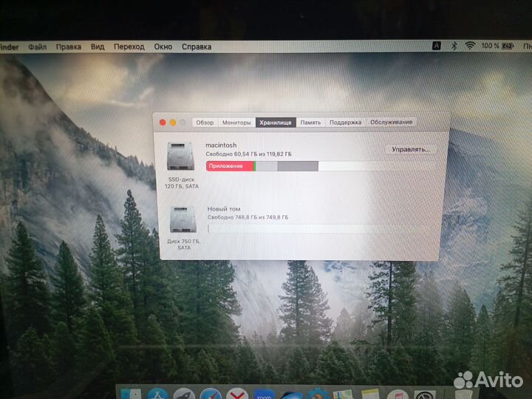
Task: Click the Управлять… button
Action: tap(411, 149)
